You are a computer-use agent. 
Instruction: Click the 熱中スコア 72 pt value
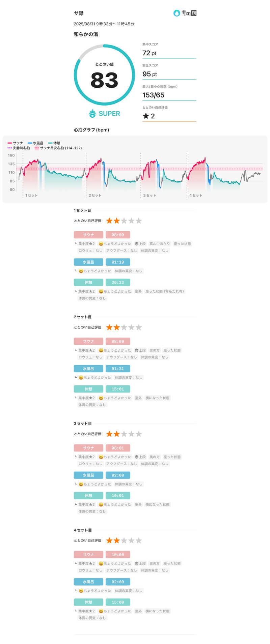(x=150, y=53)
